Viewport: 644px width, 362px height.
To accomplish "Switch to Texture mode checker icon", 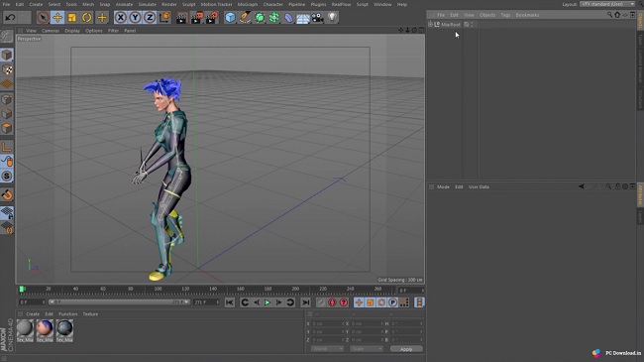I will 7,69.
